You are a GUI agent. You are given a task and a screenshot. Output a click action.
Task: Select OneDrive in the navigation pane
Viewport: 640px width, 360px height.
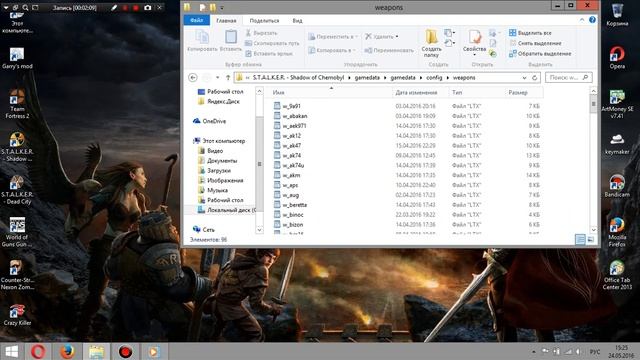(x=209, y=121)
